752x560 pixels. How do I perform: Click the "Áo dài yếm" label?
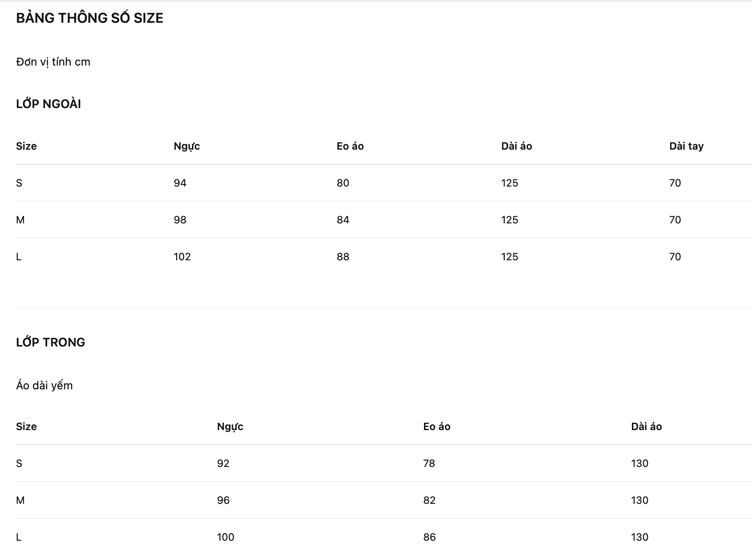[x=44, y=385]
